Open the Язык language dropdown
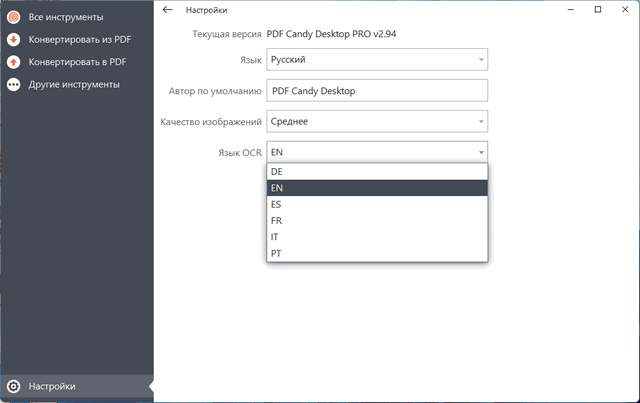640x403 pixels. click(377, 60)
